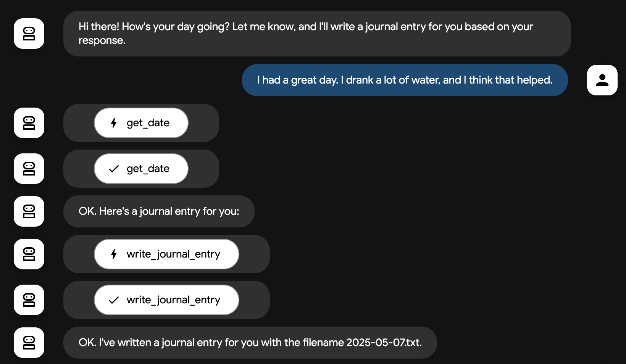This screenshot has width=626, height=364.
Task: Click the greeting message bubble
Action: coord(317,34)
